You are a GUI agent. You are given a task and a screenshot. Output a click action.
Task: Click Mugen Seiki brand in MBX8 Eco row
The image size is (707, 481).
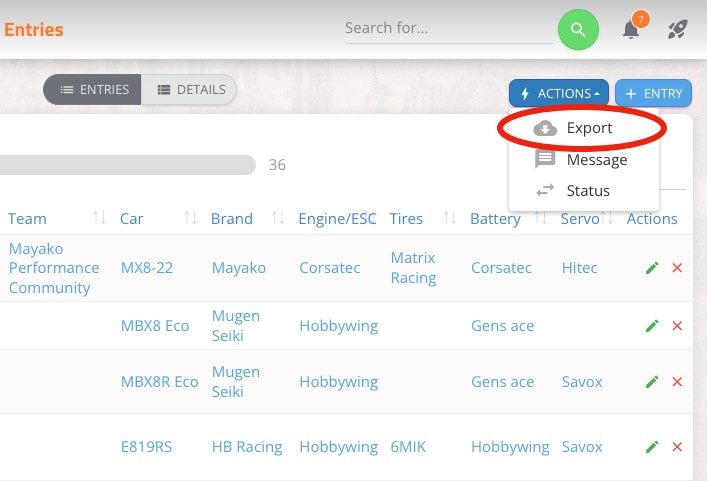tap(236, 325)
